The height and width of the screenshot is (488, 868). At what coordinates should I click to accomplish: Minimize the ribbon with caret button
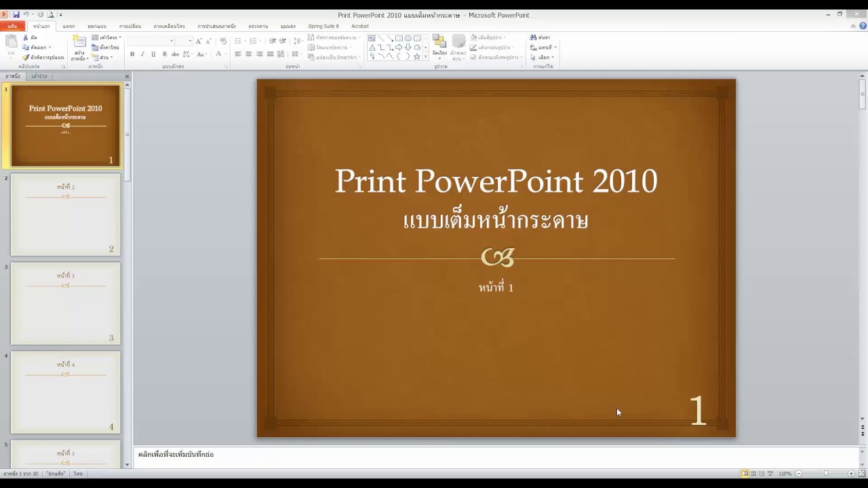click(x=853, y=26)
